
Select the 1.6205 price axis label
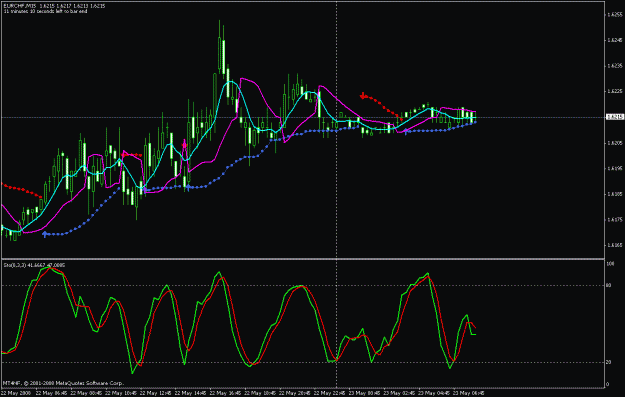614,143
